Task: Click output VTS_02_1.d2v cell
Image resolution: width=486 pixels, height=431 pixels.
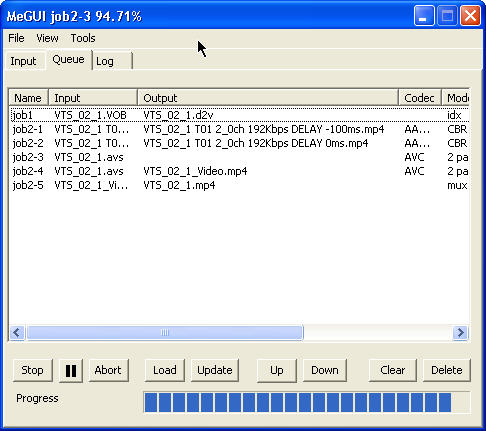Action: tap(178, 115)
